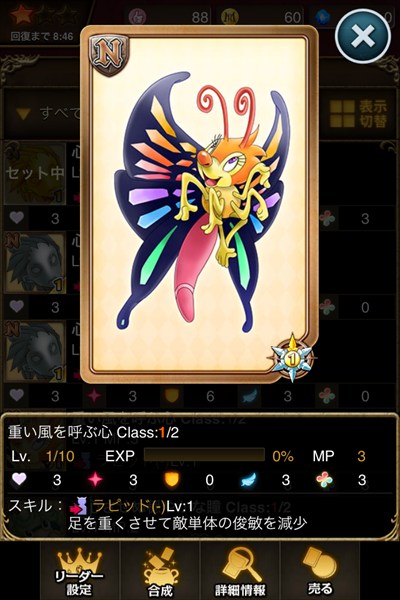This screenshot has width=400, height=600.
Task: Open 合成 synthesis pot icon
Action: (x=160, y=572)
